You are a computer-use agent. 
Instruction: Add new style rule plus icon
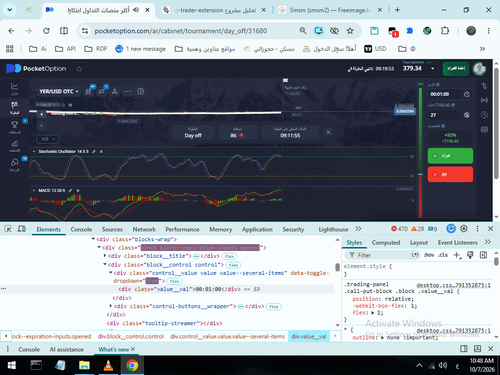(457, 255)
